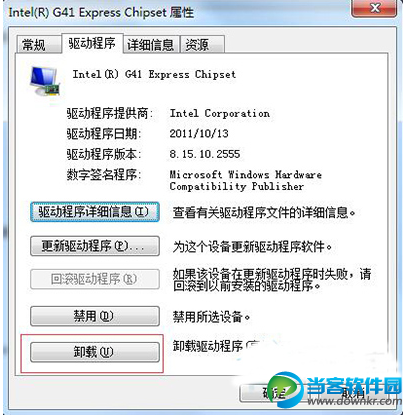
Task: Open the 详细信息 tab
Action: pos(151,44)
